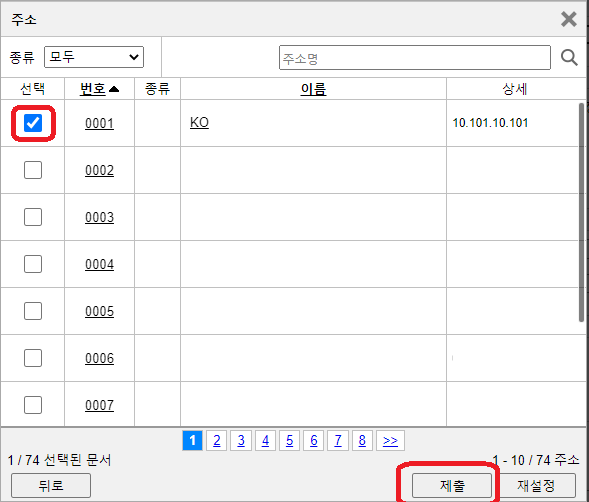
Task: Click the magnifier search icon
Action: pos(569,58)
